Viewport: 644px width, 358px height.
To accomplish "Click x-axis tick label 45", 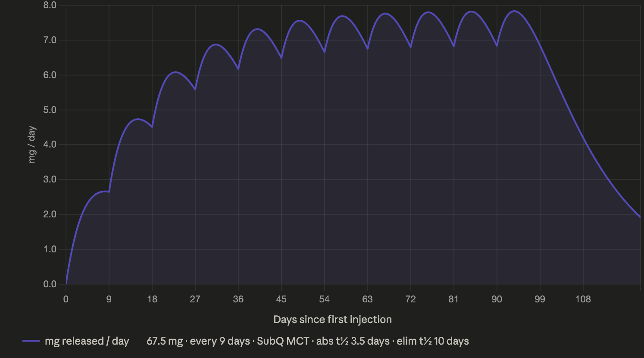I will 281,299.
